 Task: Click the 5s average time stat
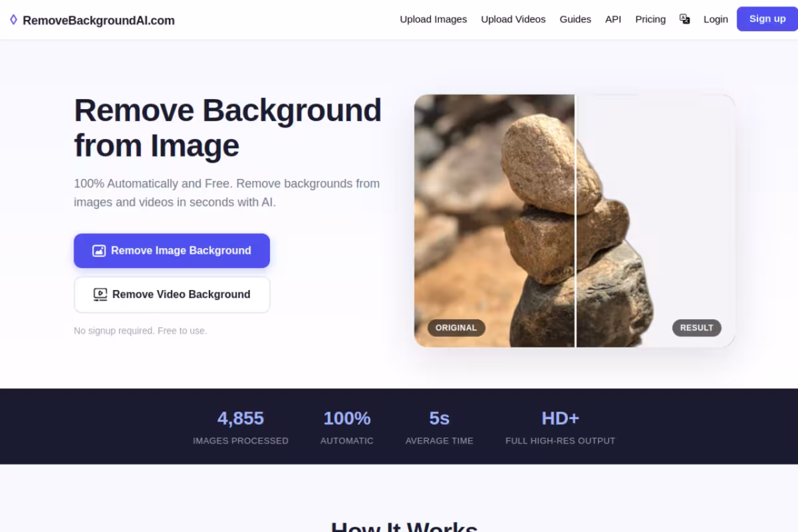[x=440, y=427]
